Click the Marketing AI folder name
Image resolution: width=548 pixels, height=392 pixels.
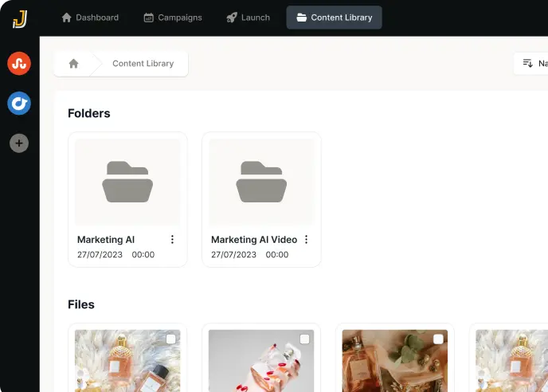coord(106,240)
